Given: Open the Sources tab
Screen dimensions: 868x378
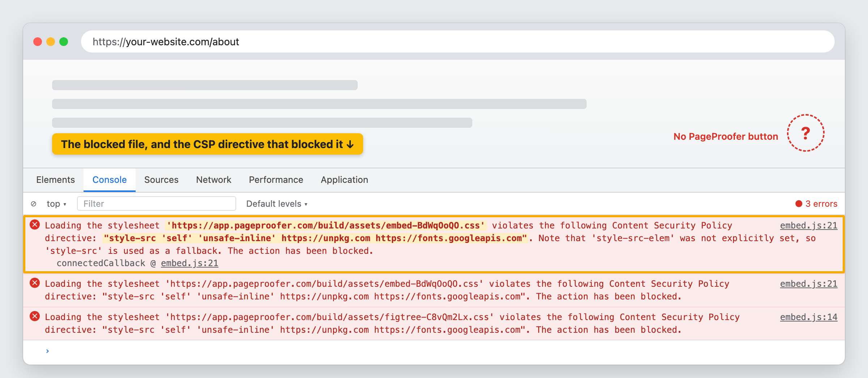Looking at the screenshot, I should (161, 180).
